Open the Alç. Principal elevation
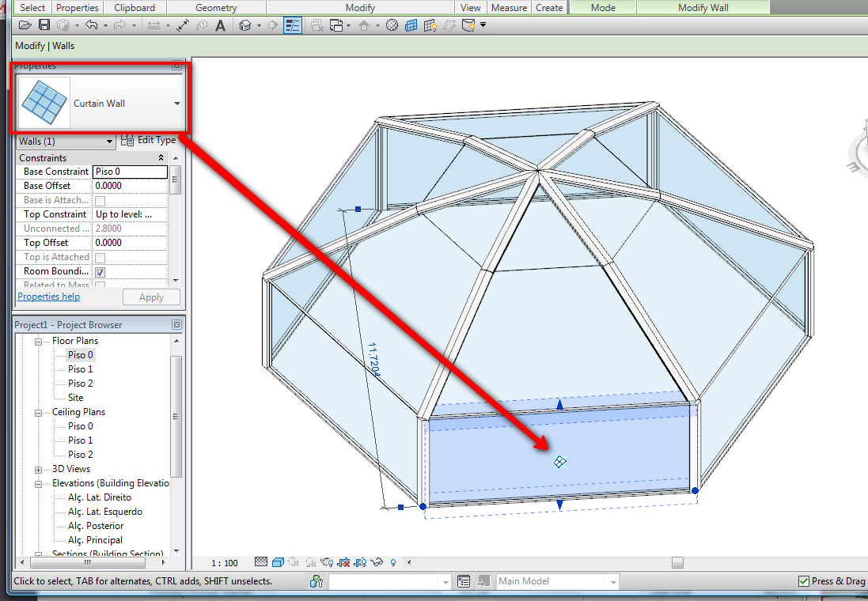868x601 pixels. (95, 540)
